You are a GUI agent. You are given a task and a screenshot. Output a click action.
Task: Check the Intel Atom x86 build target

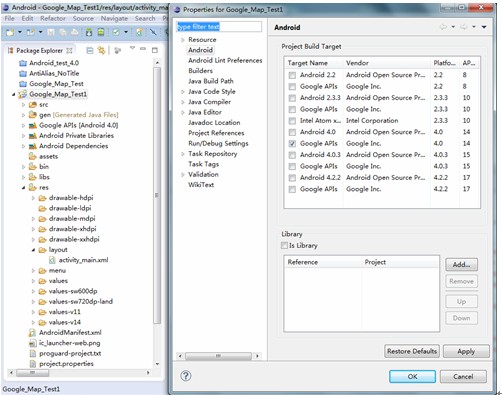[x=292, y=121]
